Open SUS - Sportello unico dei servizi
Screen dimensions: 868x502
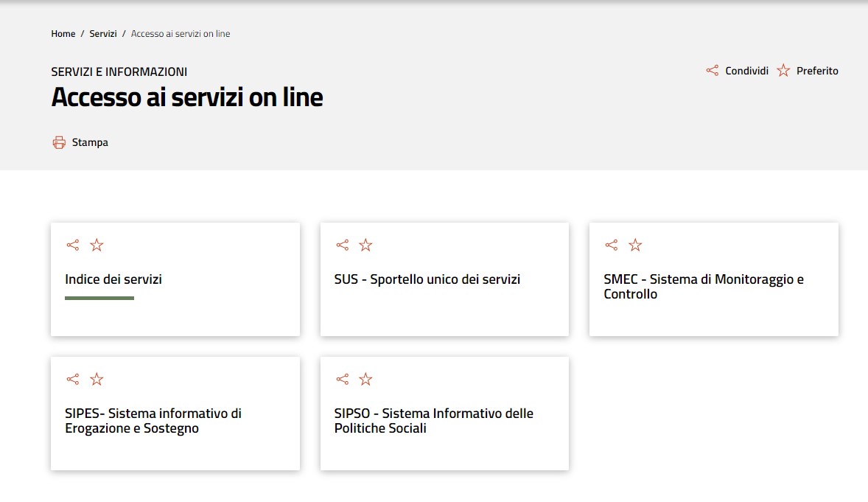tap(427, 279)
